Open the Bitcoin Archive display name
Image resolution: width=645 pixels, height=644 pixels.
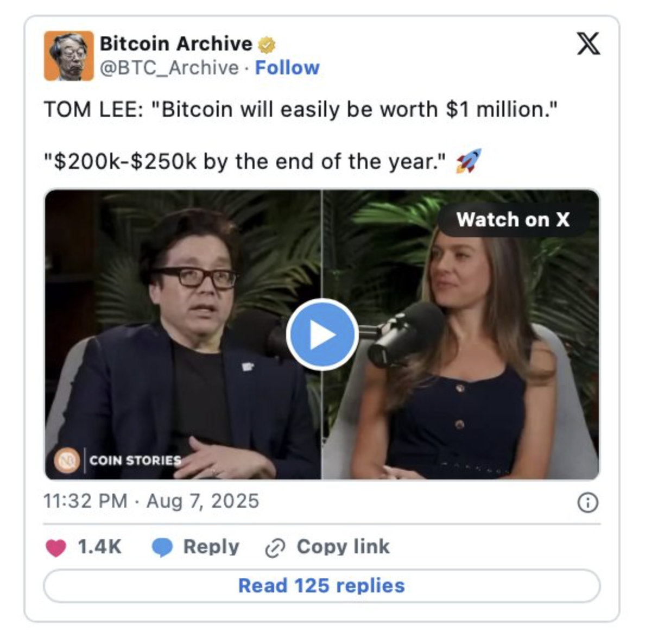[x=176, y=43]
